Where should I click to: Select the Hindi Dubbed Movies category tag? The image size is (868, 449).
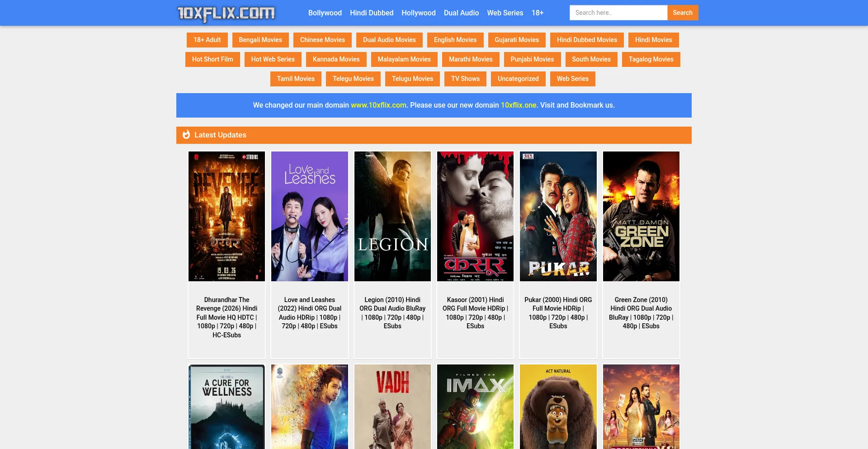pyautogui.click(x=587, y=40)
